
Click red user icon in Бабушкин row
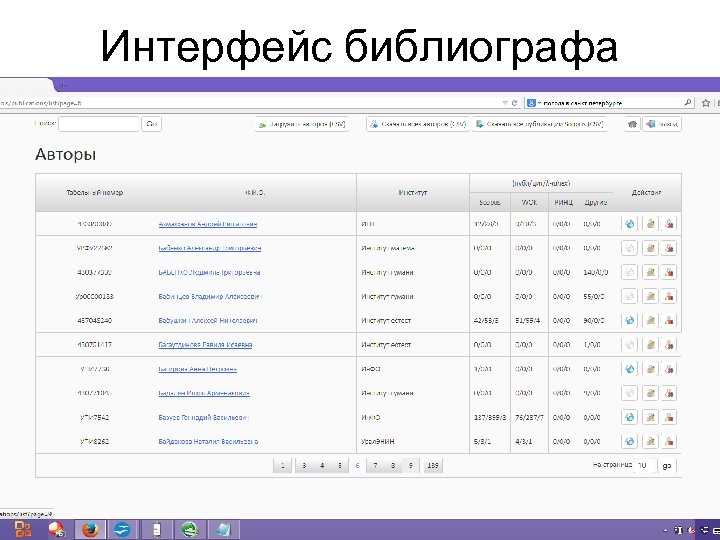(x=669, y=321)
